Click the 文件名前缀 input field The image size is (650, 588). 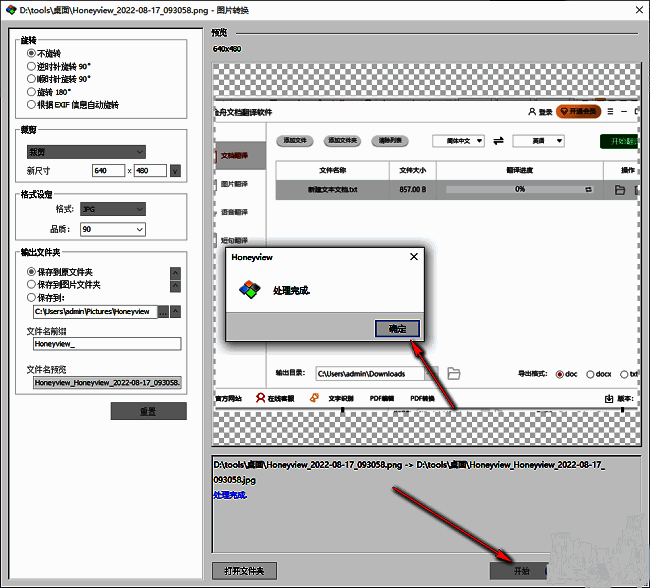coord(106,344)
